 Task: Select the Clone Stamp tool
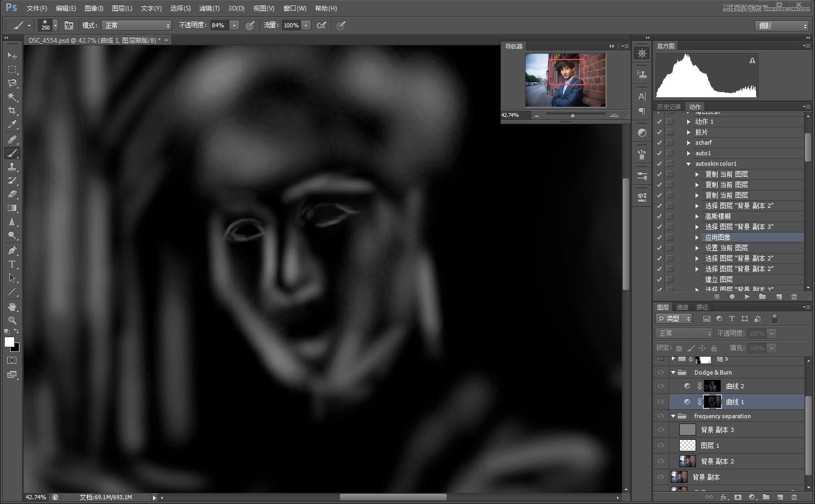coord(12,167)
